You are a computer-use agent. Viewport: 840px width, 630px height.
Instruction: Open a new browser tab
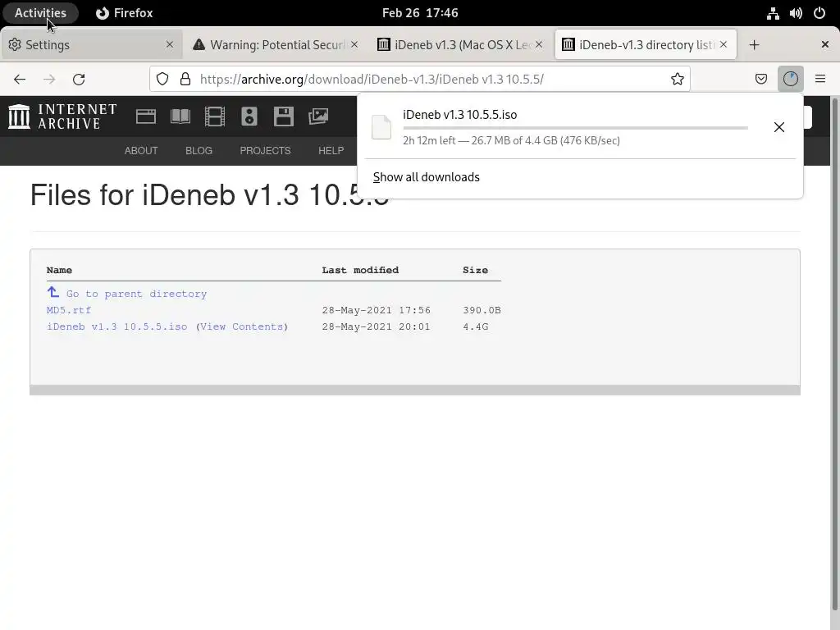[755, 45]
